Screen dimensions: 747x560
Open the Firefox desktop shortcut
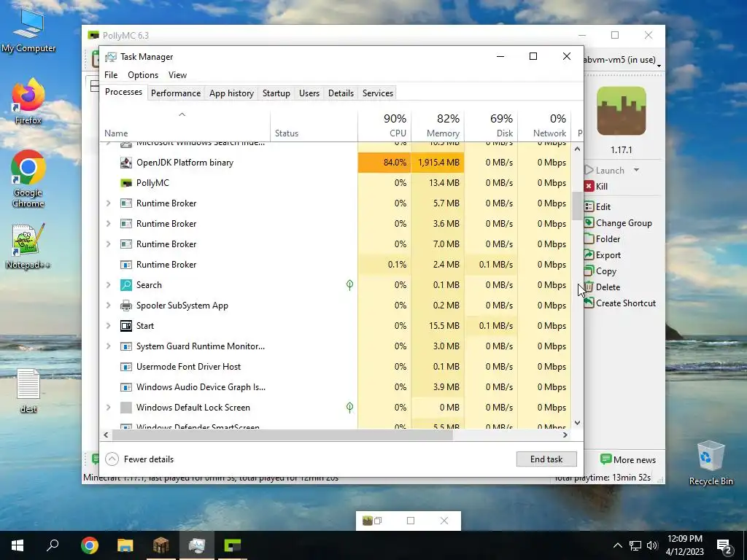click(x=28, y=102)
